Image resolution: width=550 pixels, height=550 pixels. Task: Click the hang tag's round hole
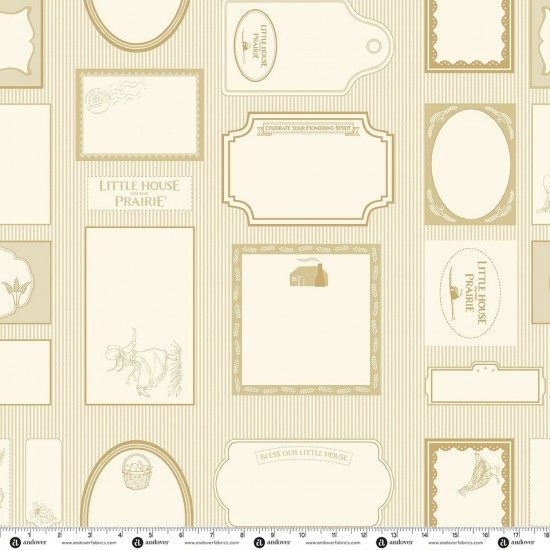click(374, 46)
